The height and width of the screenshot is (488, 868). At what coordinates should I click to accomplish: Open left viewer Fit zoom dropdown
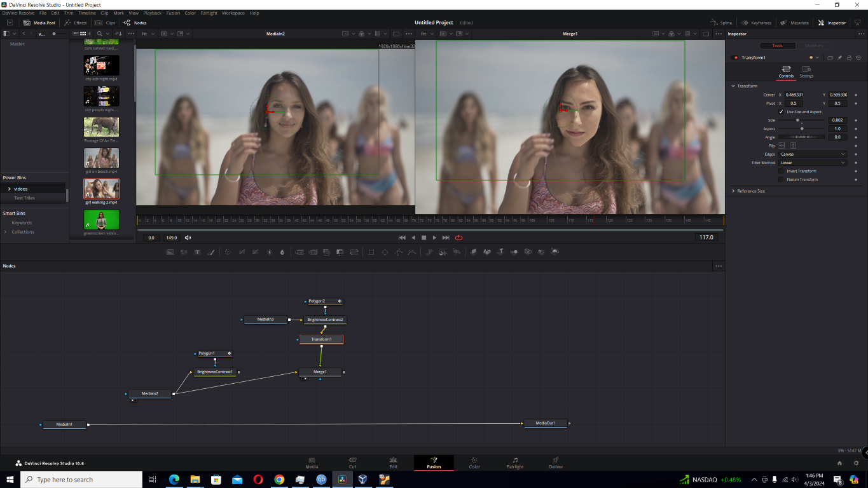click(x=146, y=33)
